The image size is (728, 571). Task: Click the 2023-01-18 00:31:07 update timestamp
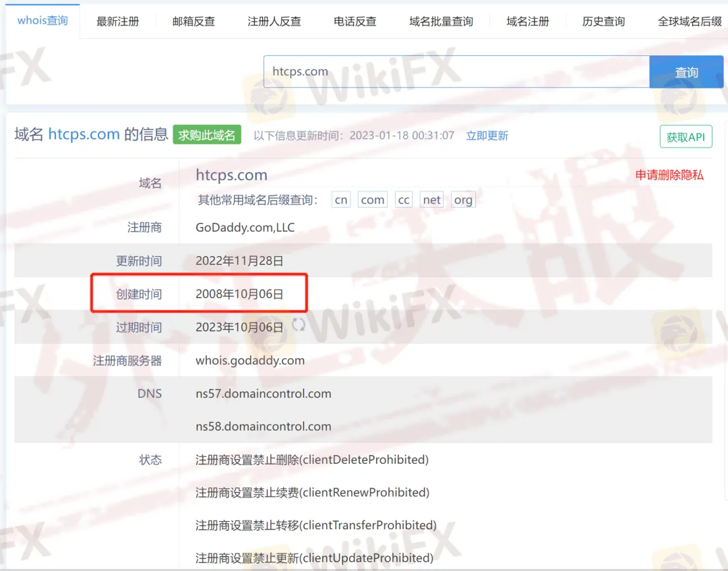402,136
